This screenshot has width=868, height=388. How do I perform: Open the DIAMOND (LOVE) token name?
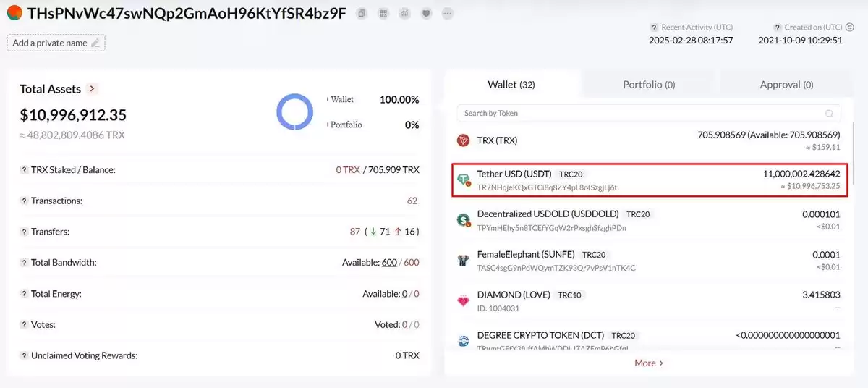[x=514, y=295]
